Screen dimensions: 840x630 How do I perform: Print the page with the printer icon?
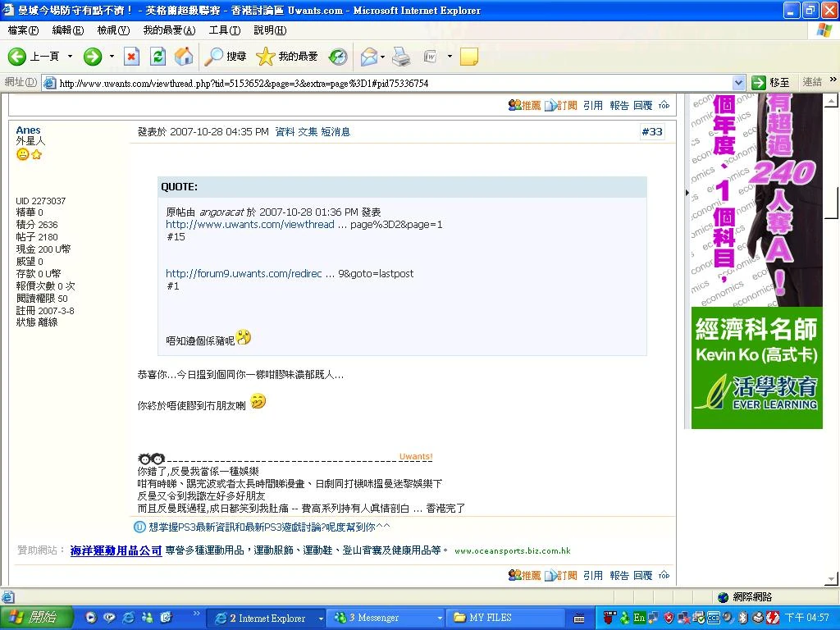401,57
